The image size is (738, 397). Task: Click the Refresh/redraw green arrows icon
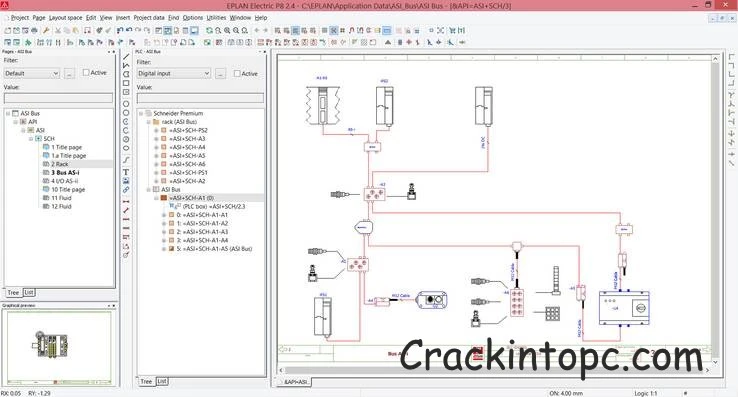click(x=209, y=31)
